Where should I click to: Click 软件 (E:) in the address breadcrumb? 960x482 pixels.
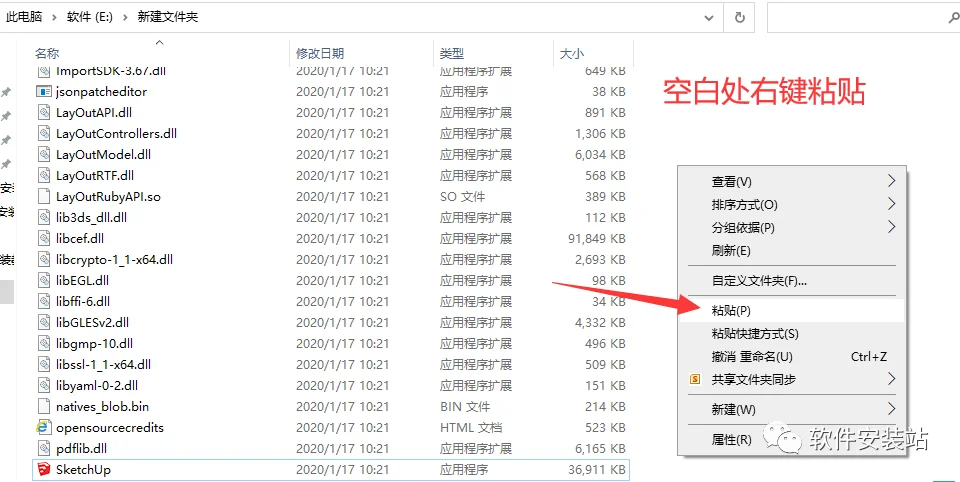pyautogui.click(x=89, y=17)
